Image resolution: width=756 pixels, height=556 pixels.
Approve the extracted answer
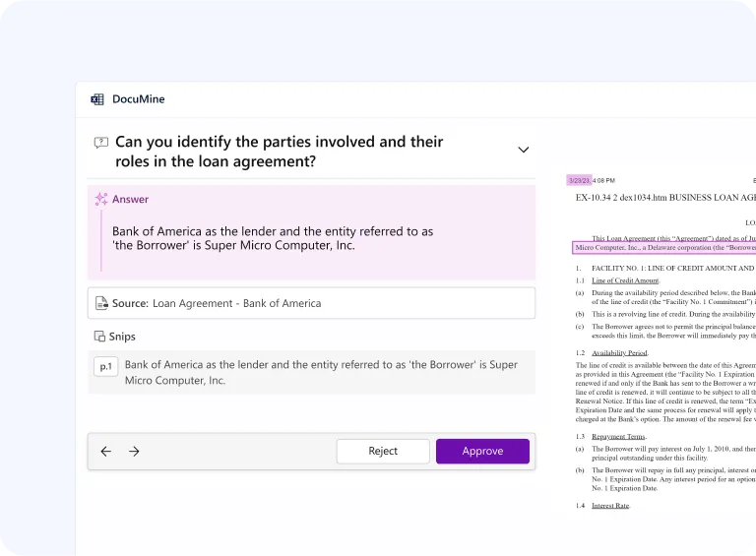click(482, 452)
